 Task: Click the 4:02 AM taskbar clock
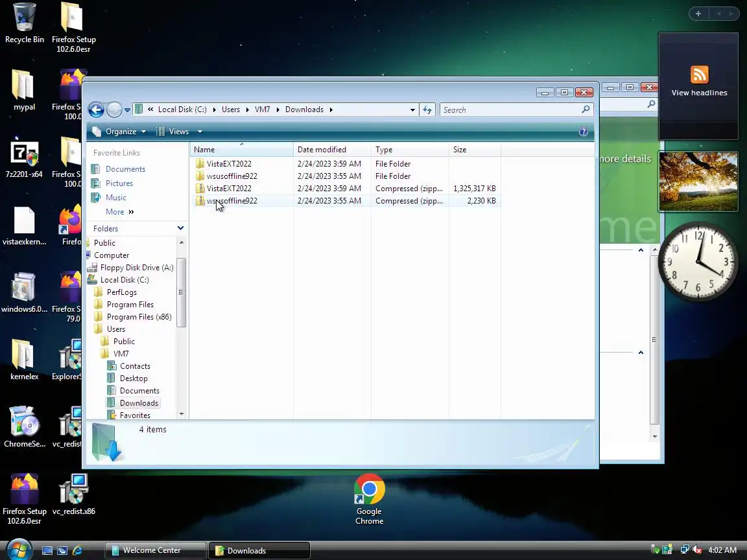(x=722, y=550)
